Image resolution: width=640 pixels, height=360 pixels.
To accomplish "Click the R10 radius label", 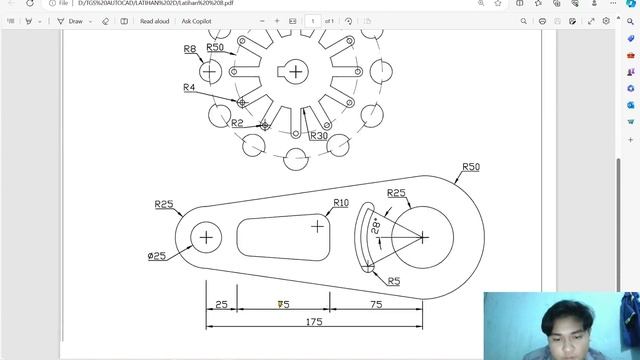I will [341, 203].
